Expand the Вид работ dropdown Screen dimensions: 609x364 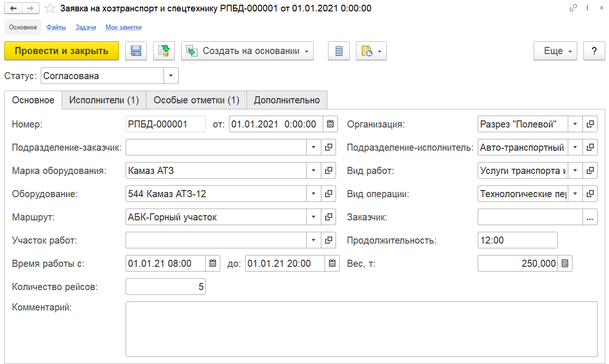(575, 171)
